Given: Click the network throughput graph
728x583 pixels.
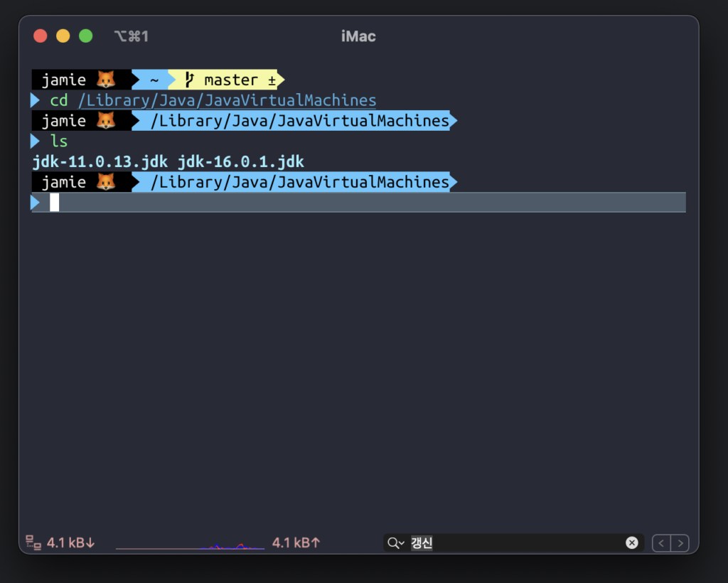Looking at the screenshot, I should [x=190, y=545].
